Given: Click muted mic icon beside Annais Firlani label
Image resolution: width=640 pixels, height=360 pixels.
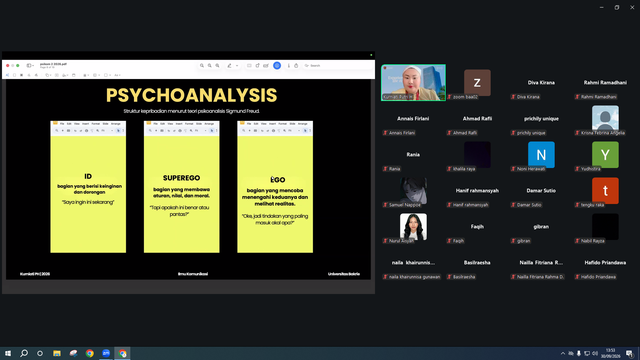Looking at the screenshot, I should point(385,133).
